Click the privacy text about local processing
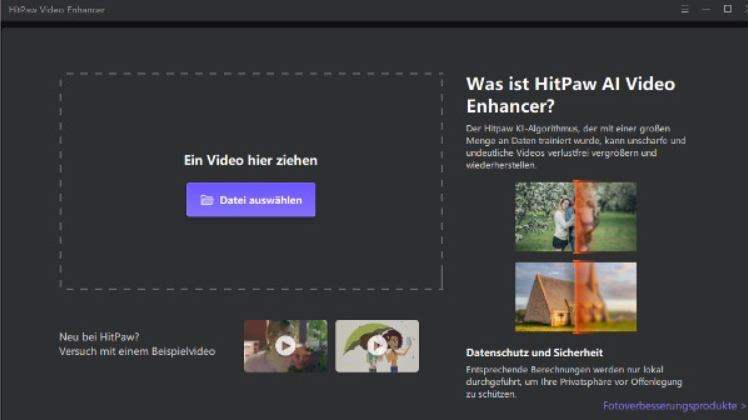 click(x=562, y=382)
